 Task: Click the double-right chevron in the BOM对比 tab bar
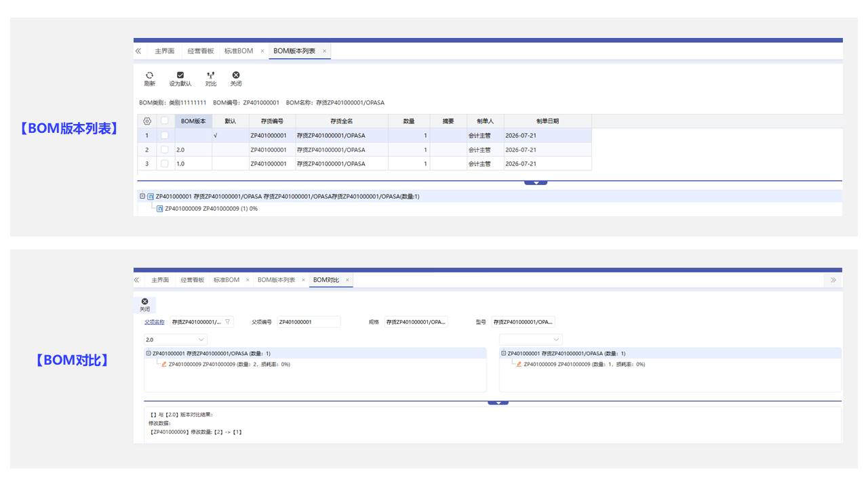[x=833, y=280]
